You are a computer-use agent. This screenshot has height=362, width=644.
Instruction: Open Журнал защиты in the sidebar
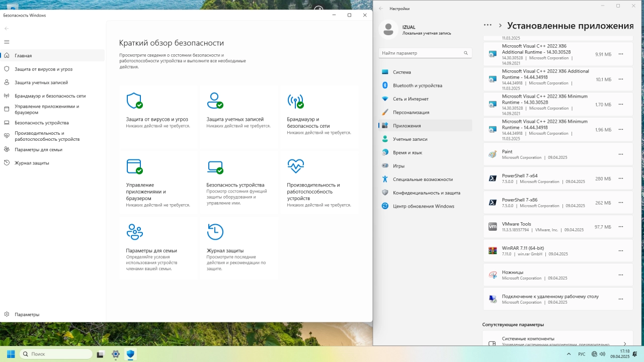52,163
